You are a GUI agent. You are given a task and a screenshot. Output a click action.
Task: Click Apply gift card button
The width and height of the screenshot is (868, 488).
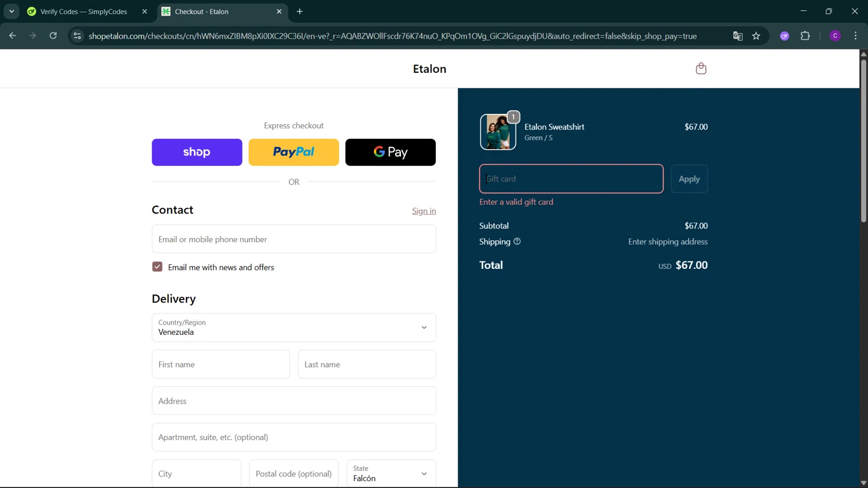click(x=689, y=179)
